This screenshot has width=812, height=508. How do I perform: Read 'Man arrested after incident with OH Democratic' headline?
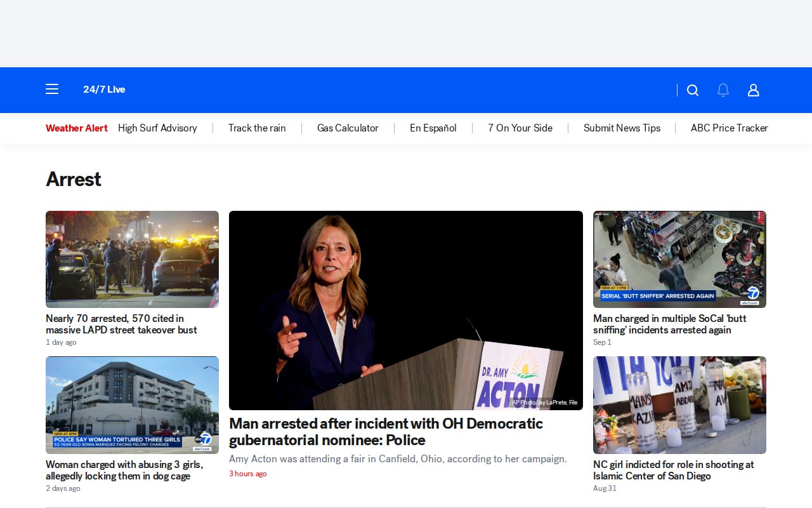[x=386, y=432]
